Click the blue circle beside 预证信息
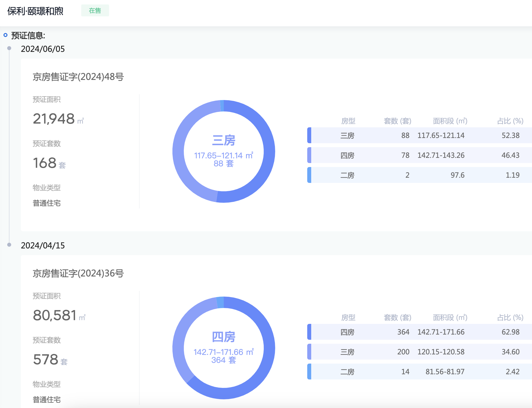The width and height of the screenshot is (532, 408). point(5,35)
